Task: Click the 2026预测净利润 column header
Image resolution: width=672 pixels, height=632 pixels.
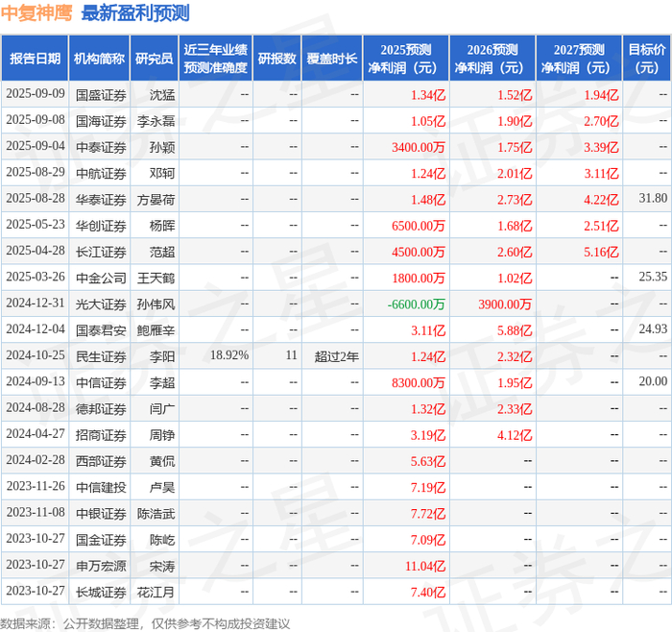Action: [x=492, y=59]
